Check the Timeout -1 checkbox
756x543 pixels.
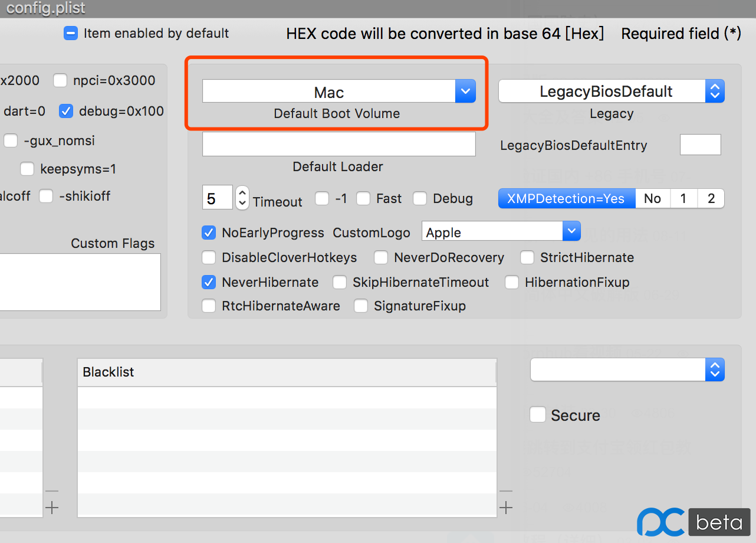tap(322, 198)
